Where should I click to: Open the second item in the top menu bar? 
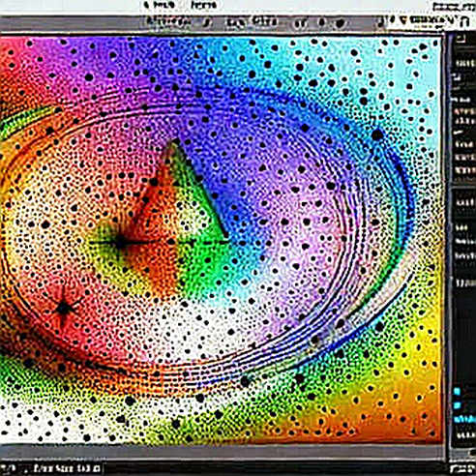point(204,5)
